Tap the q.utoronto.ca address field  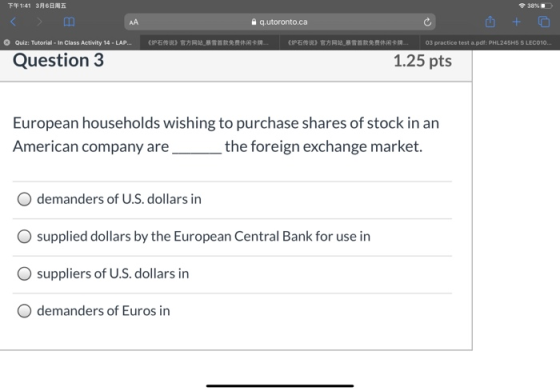click(x=280, y=22)
